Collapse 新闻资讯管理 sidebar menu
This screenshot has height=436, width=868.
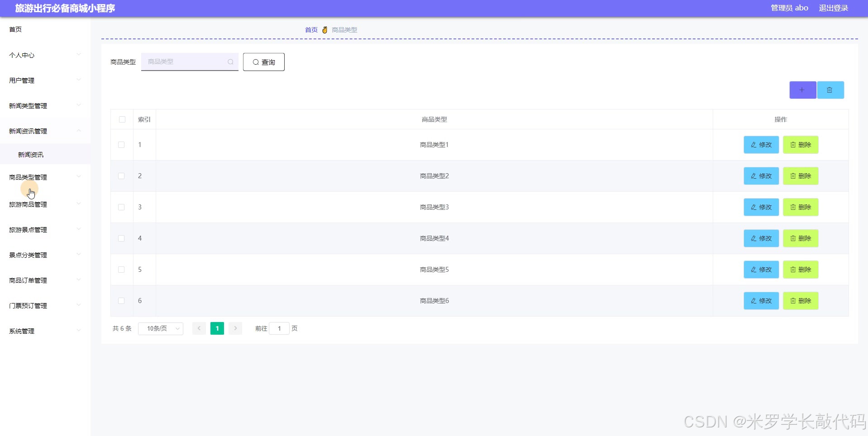click(45, 131)
